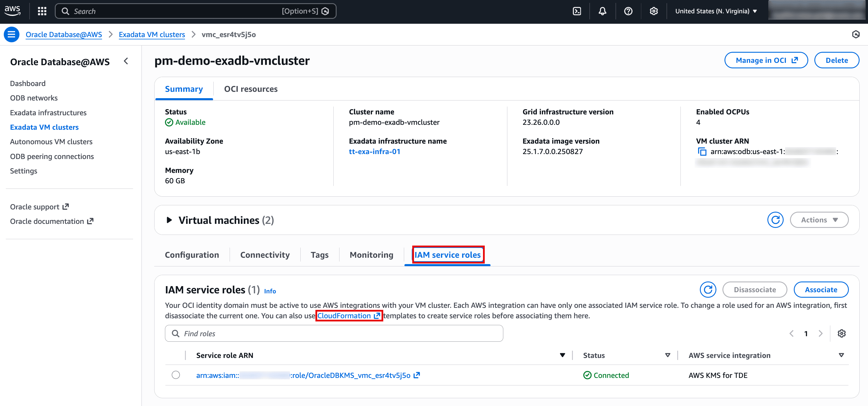Viewport: 868px width, 406px height.
Task: Go to next page of roles
Action: pos(820,333)
